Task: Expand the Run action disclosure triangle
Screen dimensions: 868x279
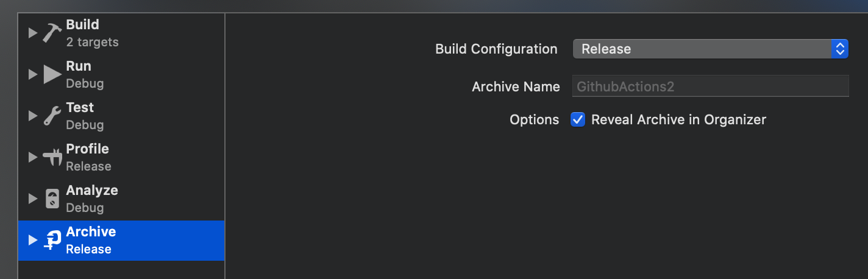Action: pos(33,74)
